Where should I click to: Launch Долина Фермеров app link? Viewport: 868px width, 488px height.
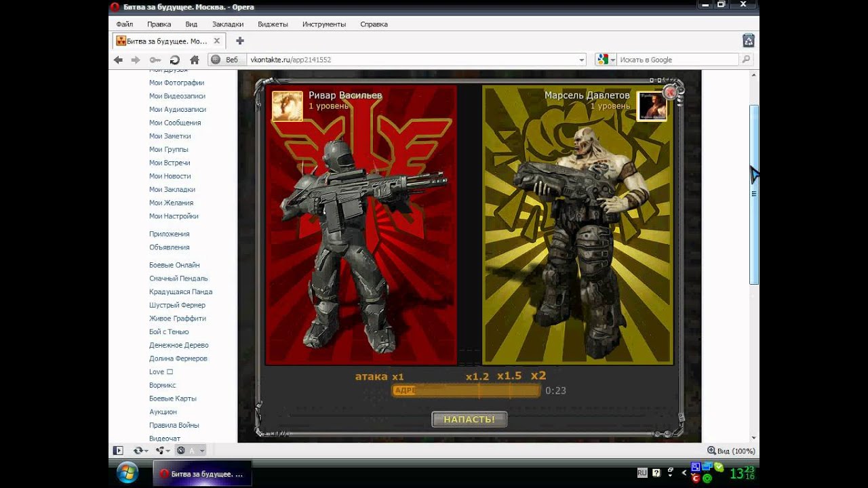click(x=178, y=359)
